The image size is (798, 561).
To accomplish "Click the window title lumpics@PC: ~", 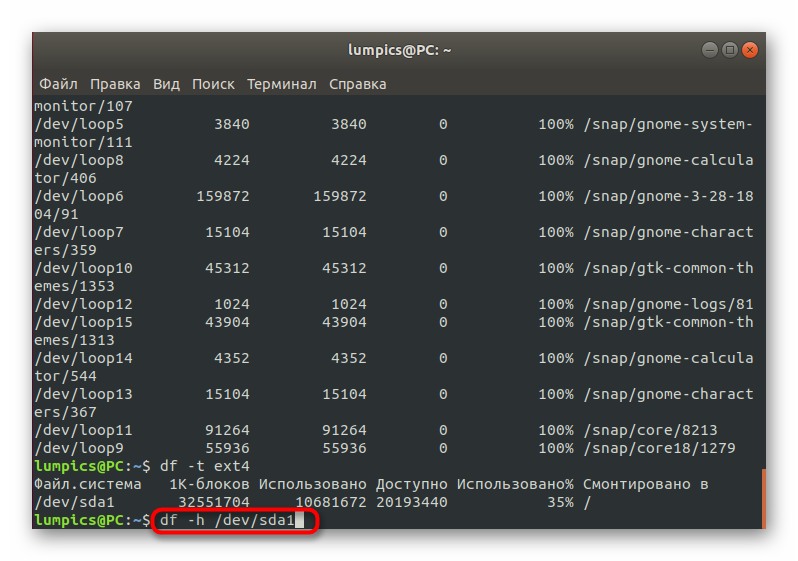I will [400, 50].
